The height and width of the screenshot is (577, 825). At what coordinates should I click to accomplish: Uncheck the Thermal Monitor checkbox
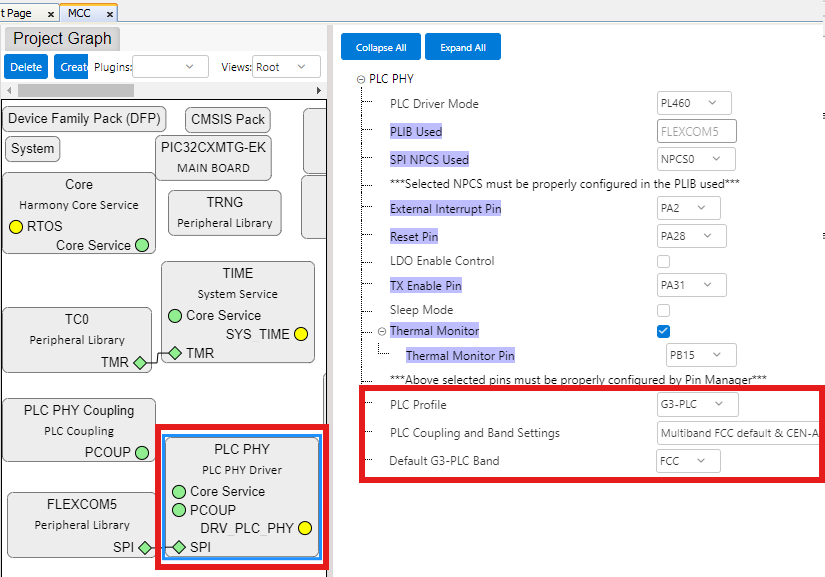(x=663, y=331)
